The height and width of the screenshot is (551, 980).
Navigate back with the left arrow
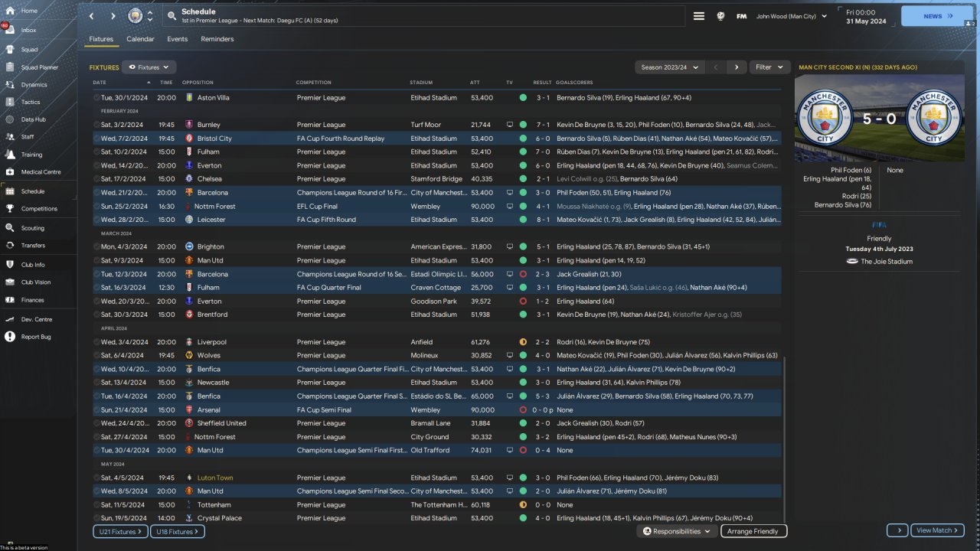pos(92,16)
